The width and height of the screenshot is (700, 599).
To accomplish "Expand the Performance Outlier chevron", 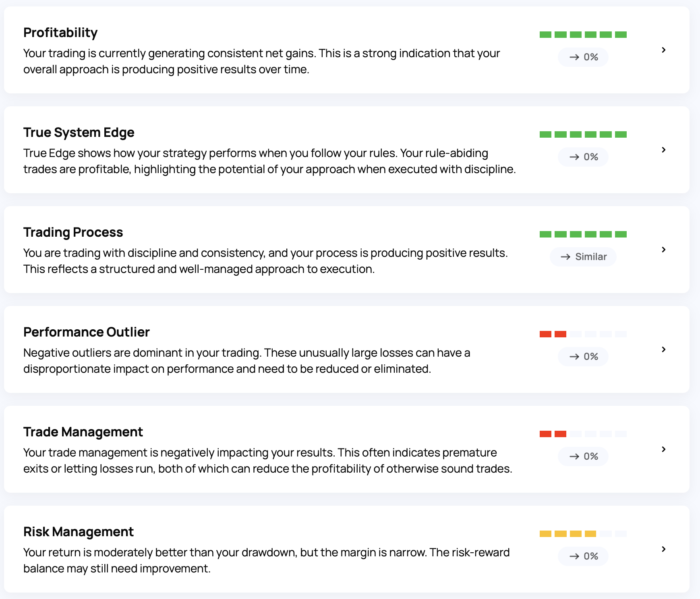I will (x=663, y=349).
